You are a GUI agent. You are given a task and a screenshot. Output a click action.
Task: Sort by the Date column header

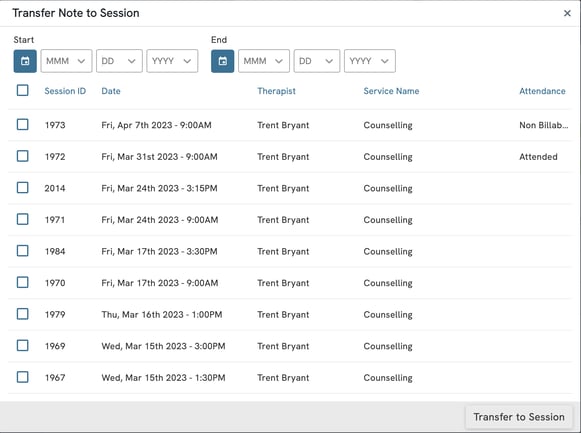[111, 91]
